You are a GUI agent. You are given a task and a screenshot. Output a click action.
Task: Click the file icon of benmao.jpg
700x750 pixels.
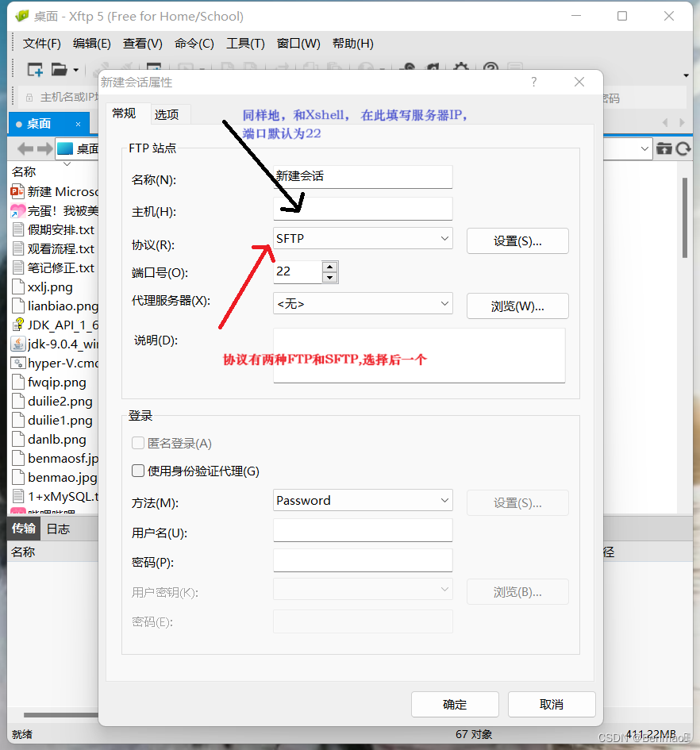click(x=18, y=477)
